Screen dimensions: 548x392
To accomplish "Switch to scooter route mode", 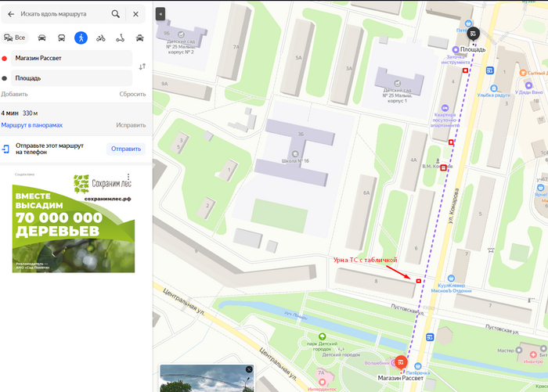I will coord(121,38).
